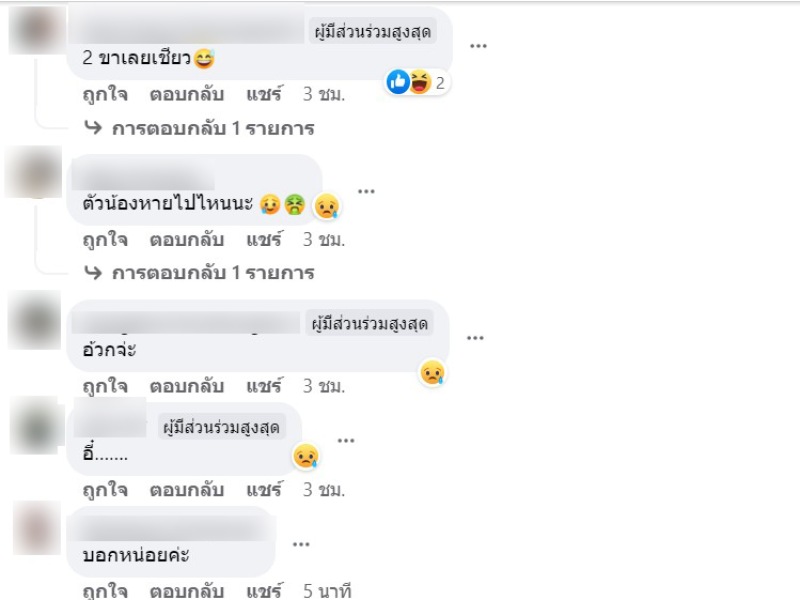Reply to the 'อี๋.......' comment via ตอบกลับ
The image size is (800, 600).
(x=187, y=490)
